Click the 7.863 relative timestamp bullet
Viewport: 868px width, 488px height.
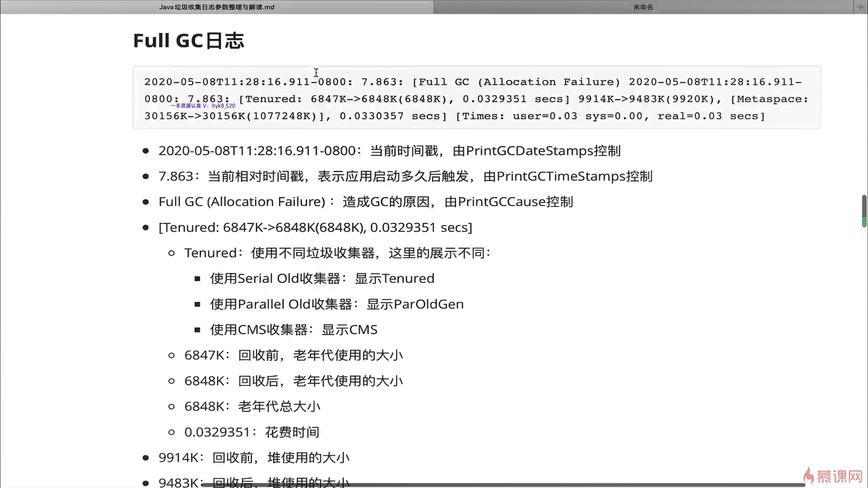click(x=405, y=176)
